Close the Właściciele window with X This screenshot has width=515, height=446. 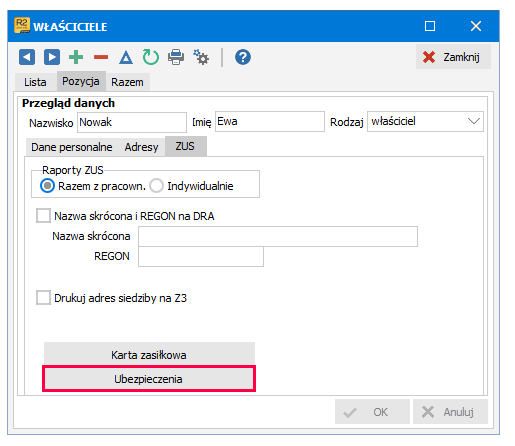tap(476, 26)
